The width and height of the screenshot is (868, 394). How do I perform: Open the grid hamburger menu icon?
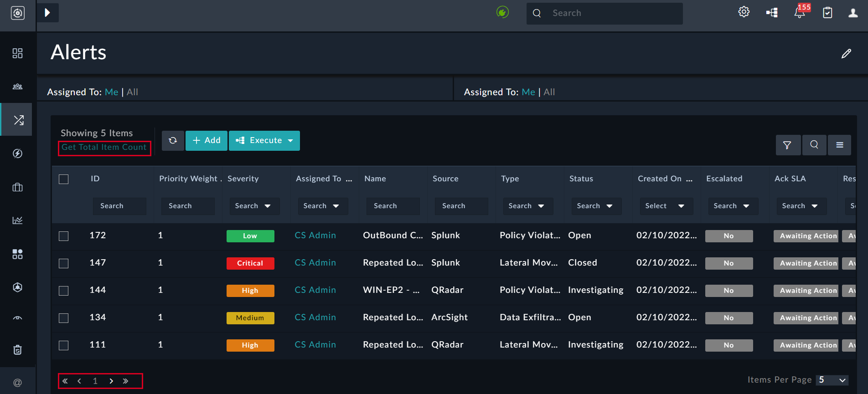840,145
